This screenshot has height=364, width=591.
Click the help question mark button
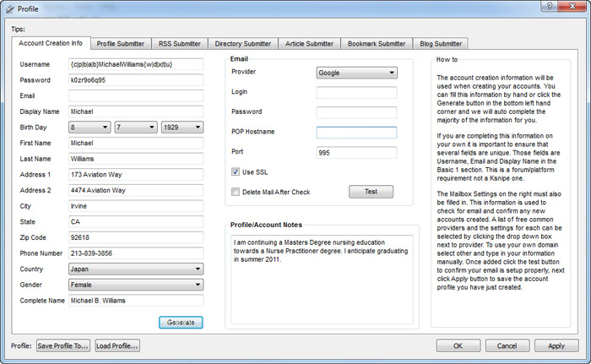click(550, 7)
